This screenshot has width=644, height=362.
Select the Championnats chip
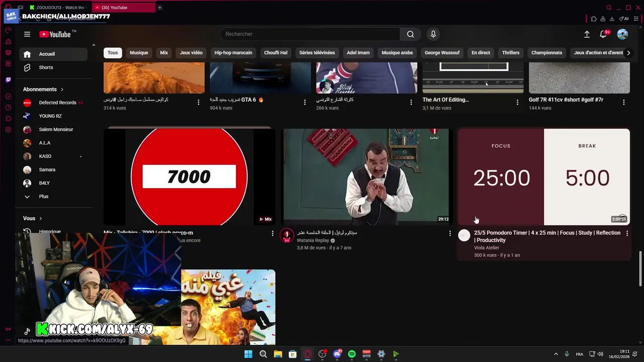[x=546, y=53]
